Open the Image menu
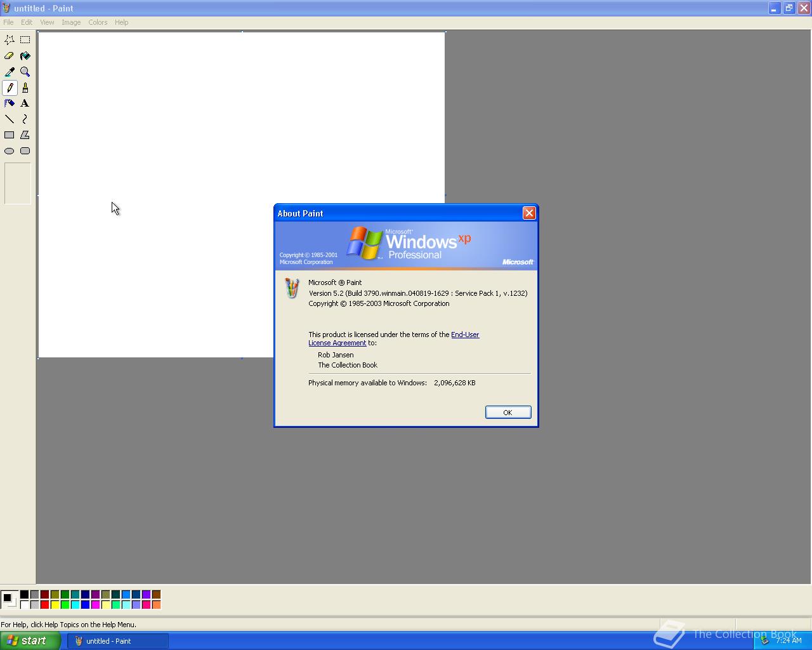Viewport: 812px width, 650px height. pos(71,22)
